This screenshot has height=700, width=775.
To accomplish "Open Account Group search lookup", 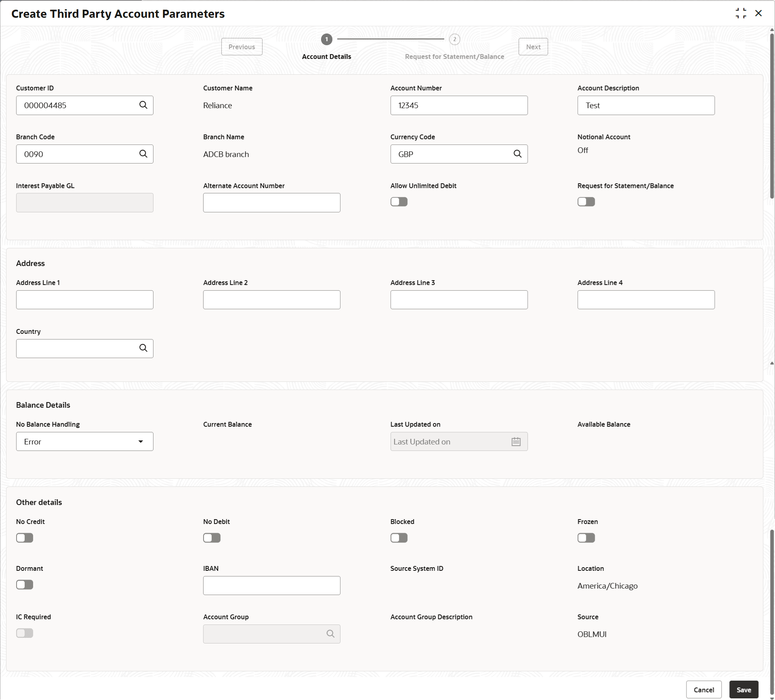I will coord(330,634).
